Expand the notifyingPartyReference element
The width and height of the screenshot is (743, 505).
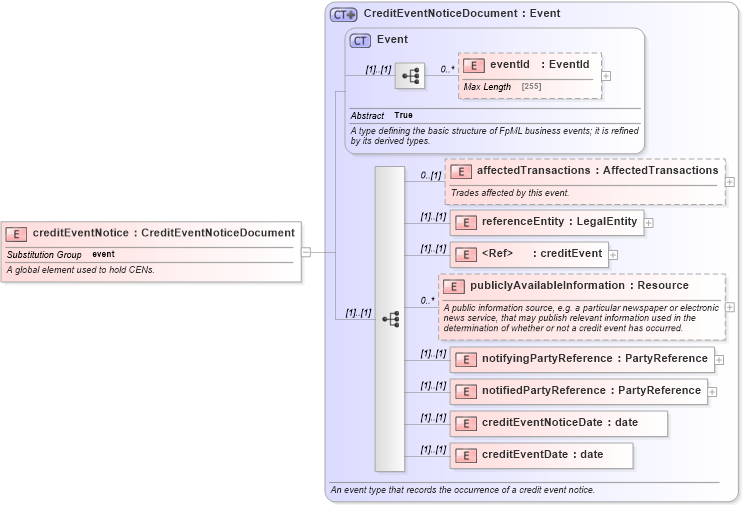[x=719, y=360]
